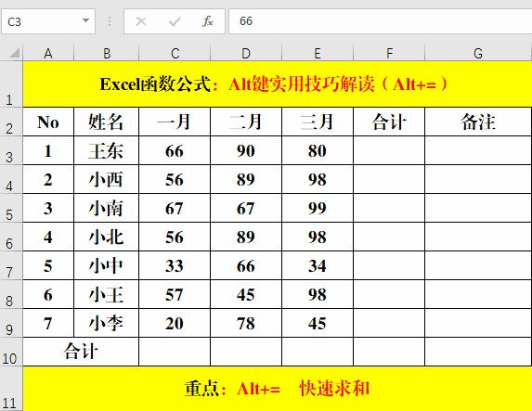The image size is (532, 411).
Task: Select column A header
Action: click(x=48, y=53)
